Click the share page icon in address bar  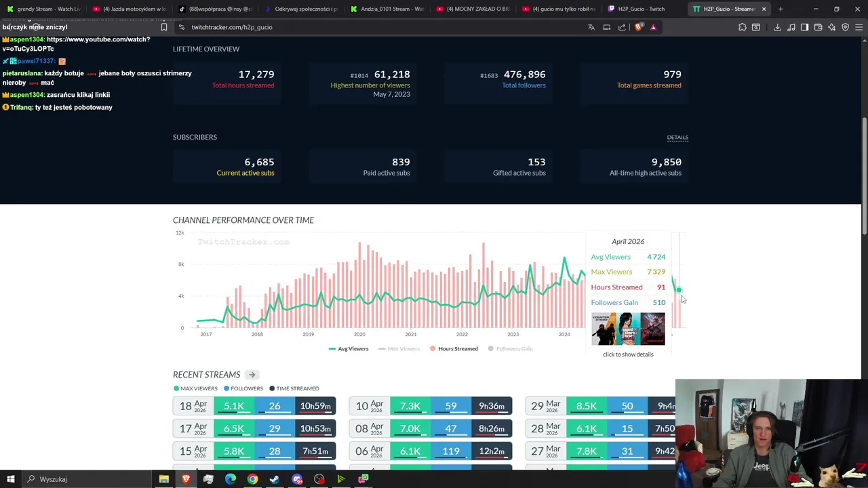pos(622,27)
